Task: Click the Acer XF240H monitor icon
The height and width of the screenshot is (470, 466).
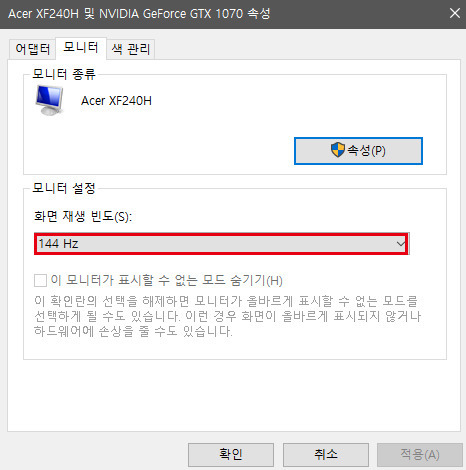Action: pos(49,100)
